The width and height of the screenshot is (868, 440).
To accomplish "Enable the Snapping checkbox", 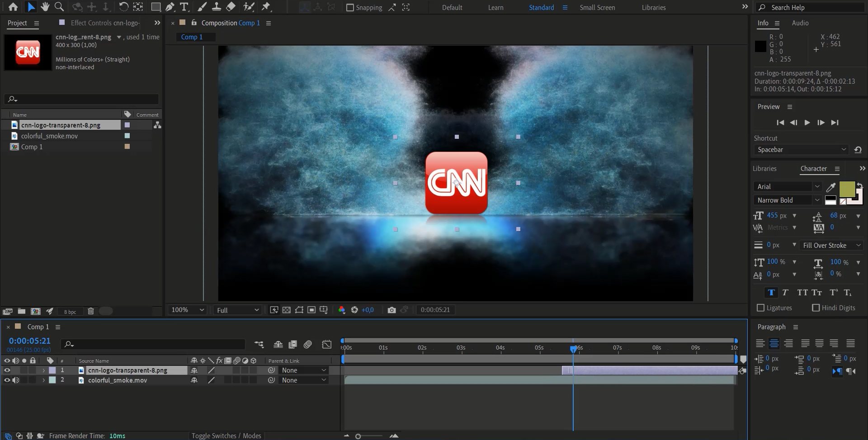I will [x=350, y=8].
